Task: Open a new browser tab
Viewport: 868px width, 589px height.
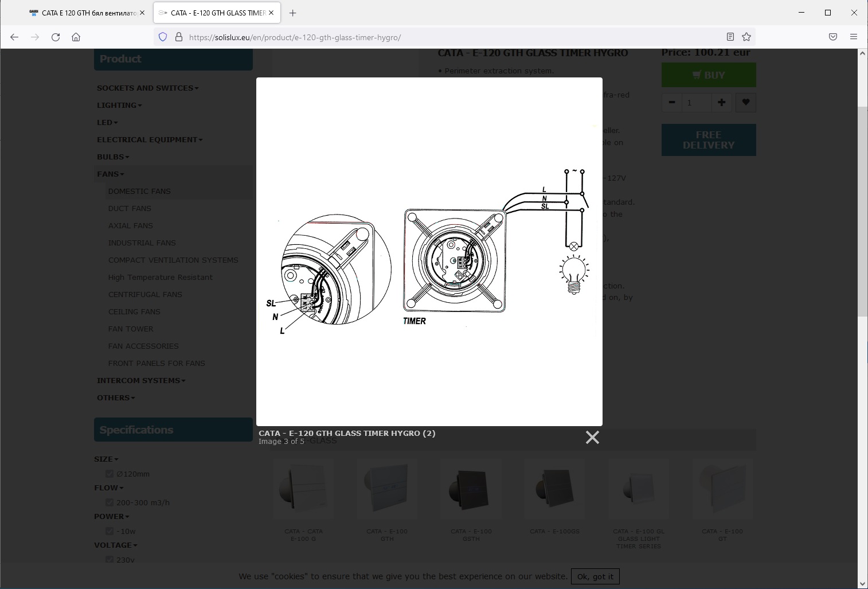Action: click(x=292, y=13)
